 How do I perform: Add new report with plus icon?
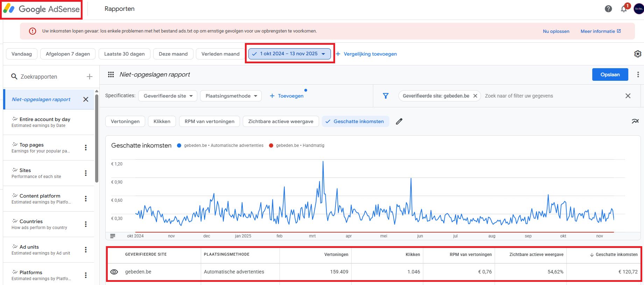coord(90,77)
